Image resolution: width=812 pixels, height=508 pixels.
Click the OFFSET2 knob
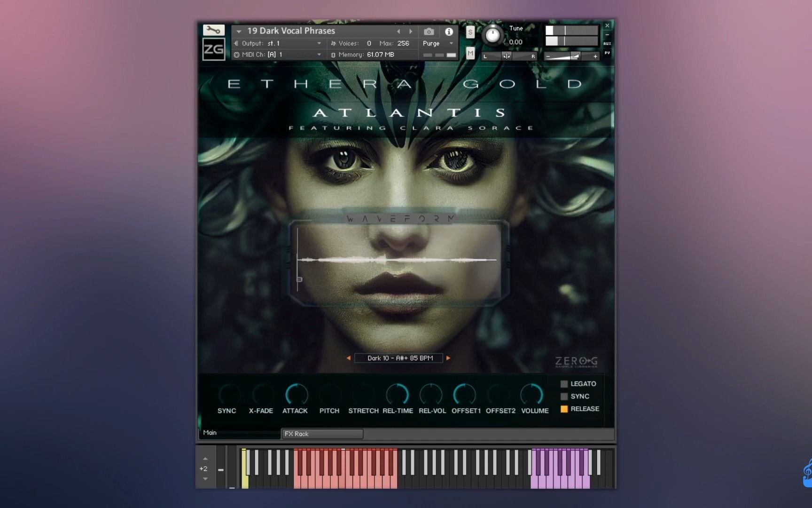tap(498, 395)
